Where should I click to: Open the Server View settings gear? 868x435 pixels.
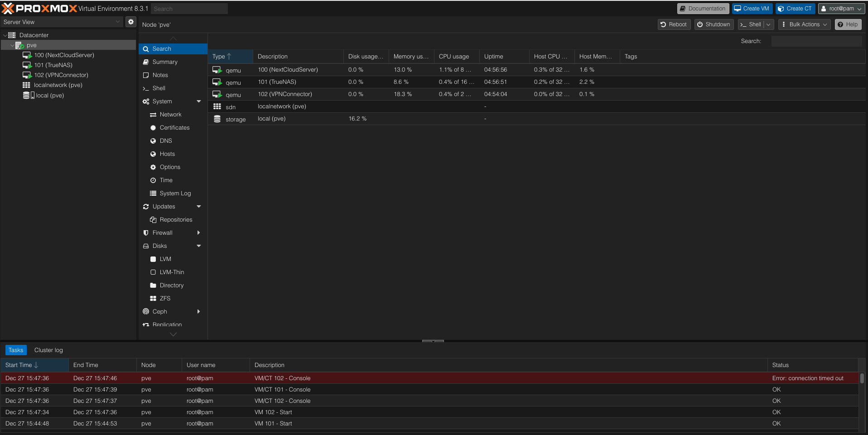pyautogui.click(x=131, y=22)
